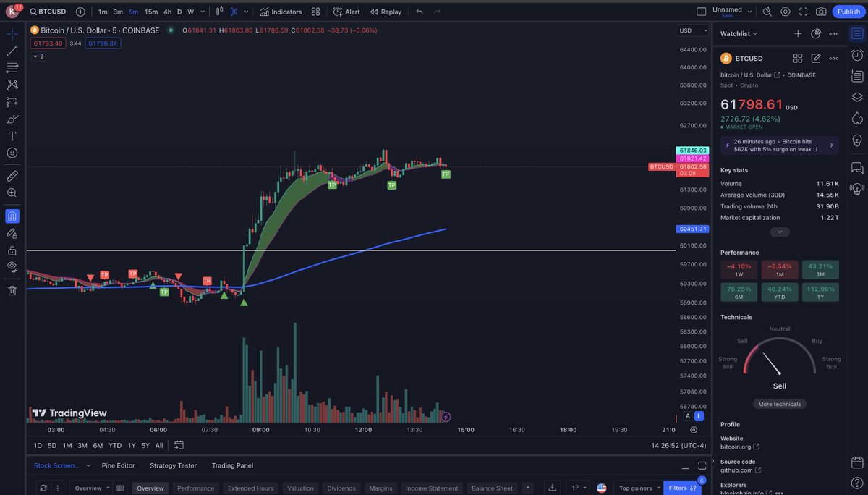Open the bitcoin.org website link
The image size is (868, 495).
(x=740, y=447)
